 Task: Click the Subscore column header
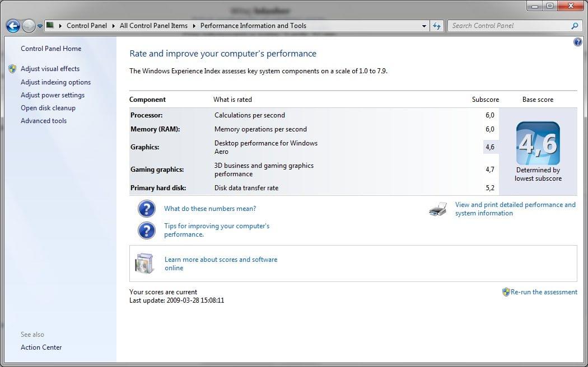[x=486, y=100]
